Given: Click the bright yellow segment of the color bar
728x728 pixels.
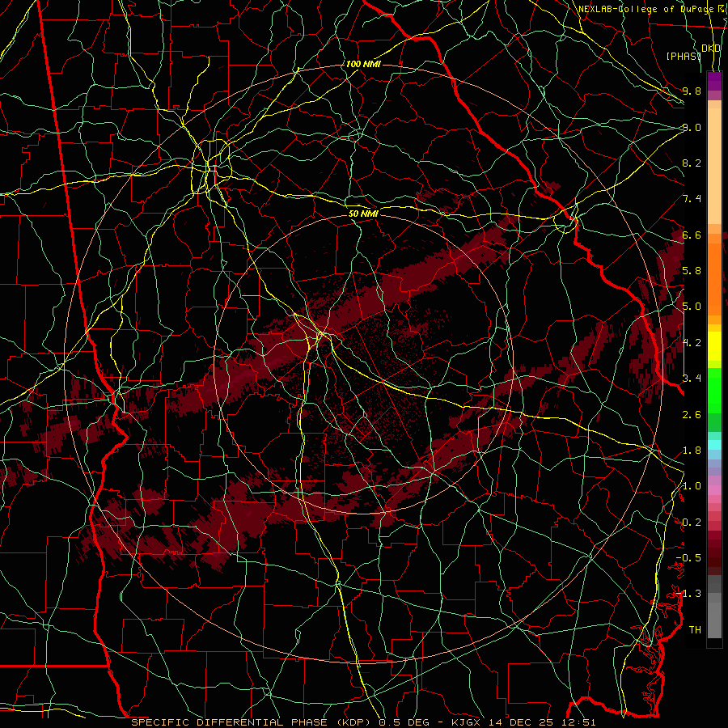Looking at the screenshot, I should (x=714, y=346).
